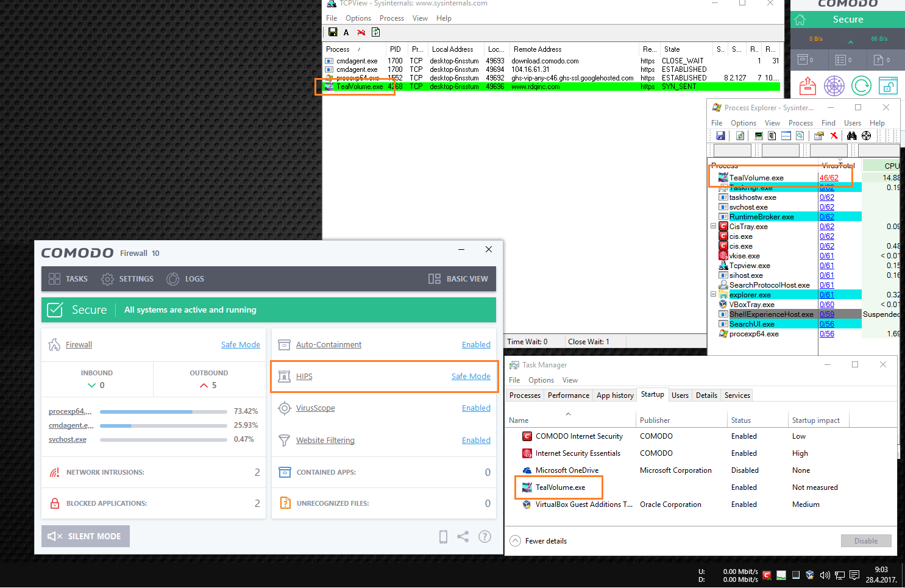Image resolution: width=905 pixels, height=588 pixels.
Task: Collapse Task Manager with 'Fewer details'
Action: click(x=539, y=541)
